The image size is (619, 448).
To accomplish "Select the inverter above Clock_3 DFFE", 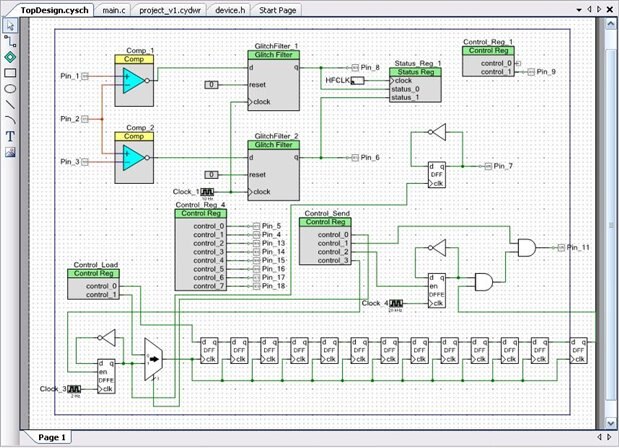I will tap(107, 338).
